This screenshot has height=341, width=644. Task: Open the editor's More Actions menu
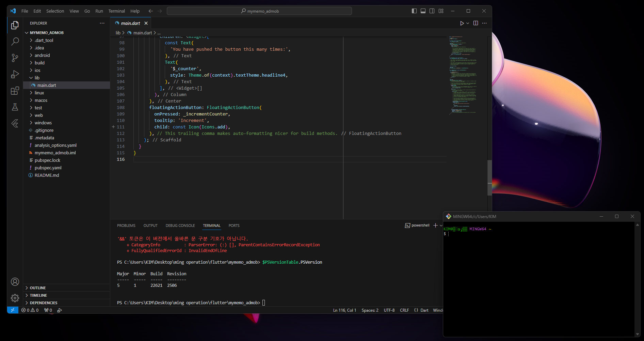484,23
